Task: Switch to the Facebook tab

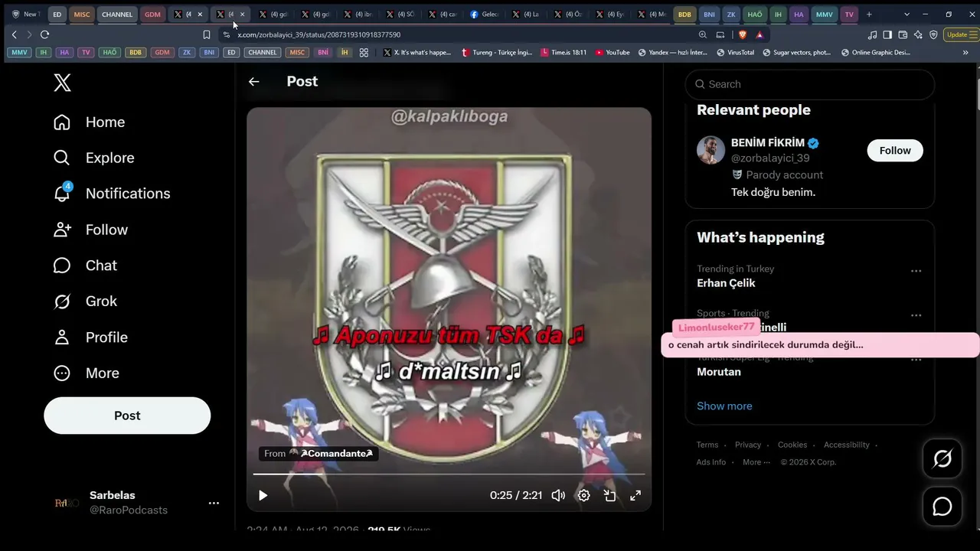Action: [485, 15]
